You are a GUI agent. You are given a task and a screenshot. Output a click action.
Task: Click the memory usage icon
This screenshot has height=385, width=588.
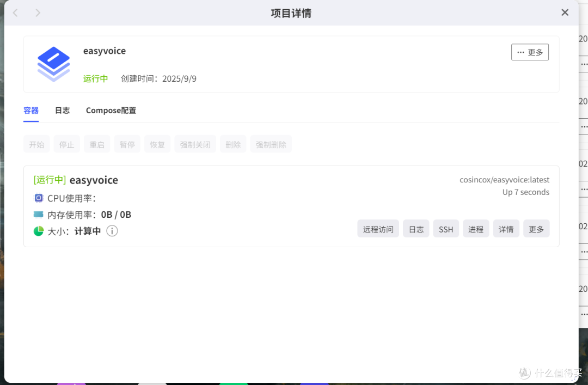tap(38, 214)
